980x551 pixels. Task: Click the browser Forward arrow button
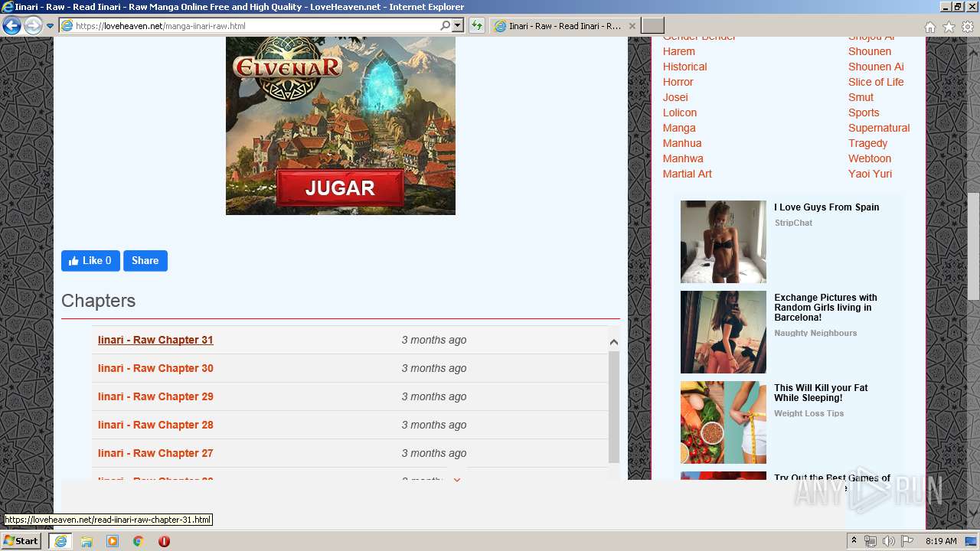(x=33, y=26)
